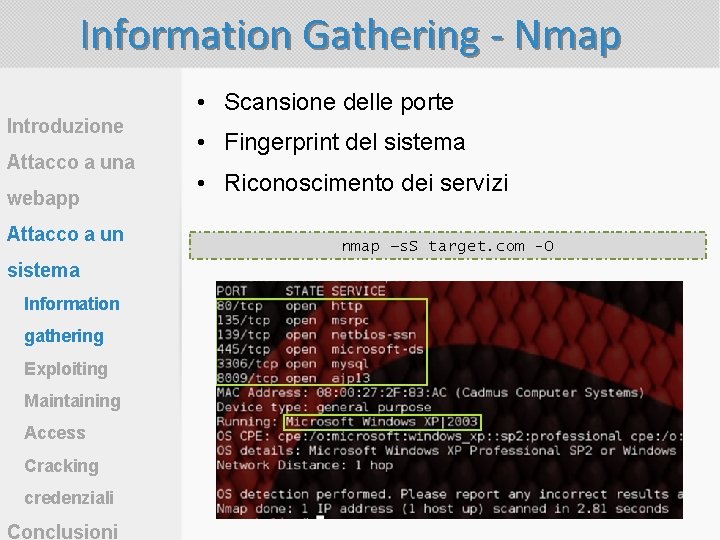
Task: Select the slide title Information Gathering - Nmap
Action: [351, 37]
